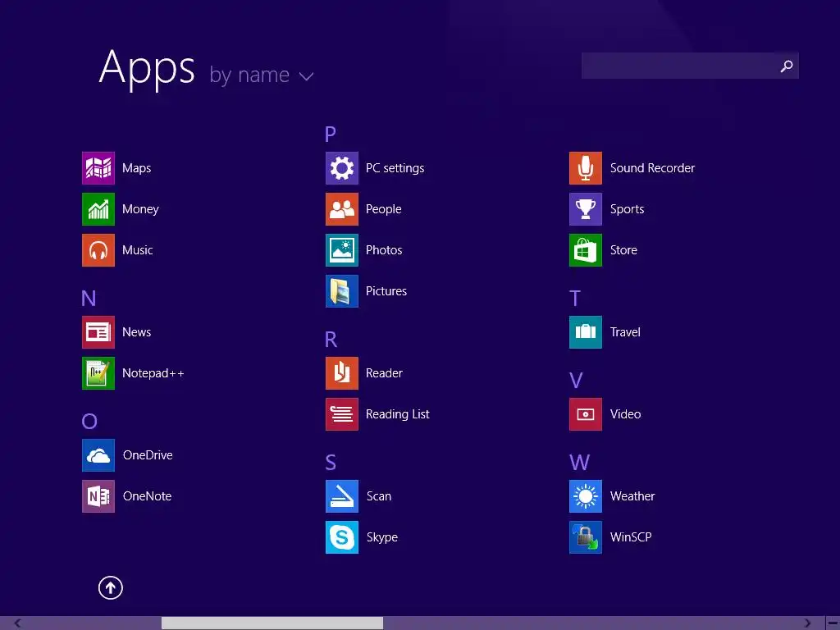This screenshot has height=630, width=840.
Task: Open the Reader app icon
Action: coord(342,373)
